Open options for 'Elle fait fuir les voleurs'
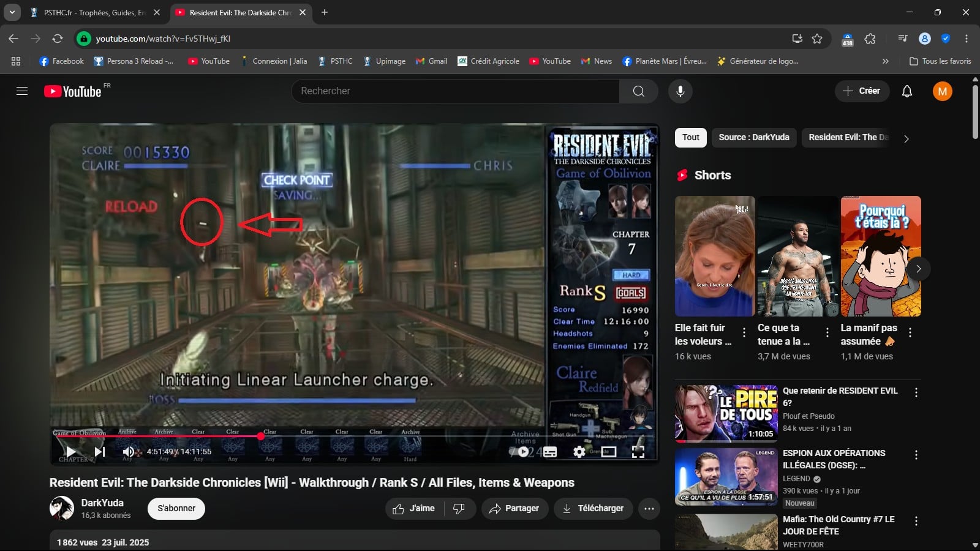The width and height of the screenshot is (980, 551). pos(744,332)
